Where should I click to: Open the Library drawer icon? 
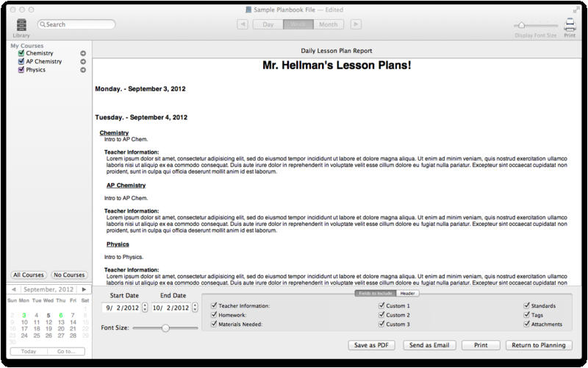21,25
